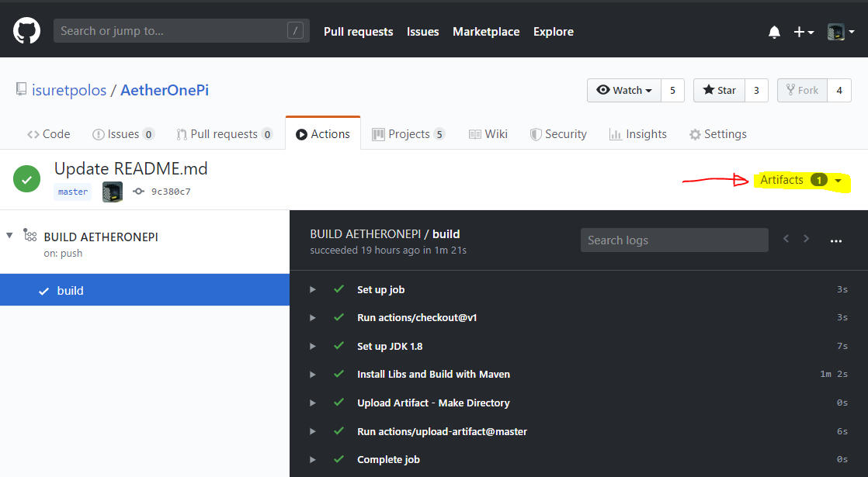Open the user avatar menu
The height and width of the screenshot is (477, 868).
(x=840, y=32)
